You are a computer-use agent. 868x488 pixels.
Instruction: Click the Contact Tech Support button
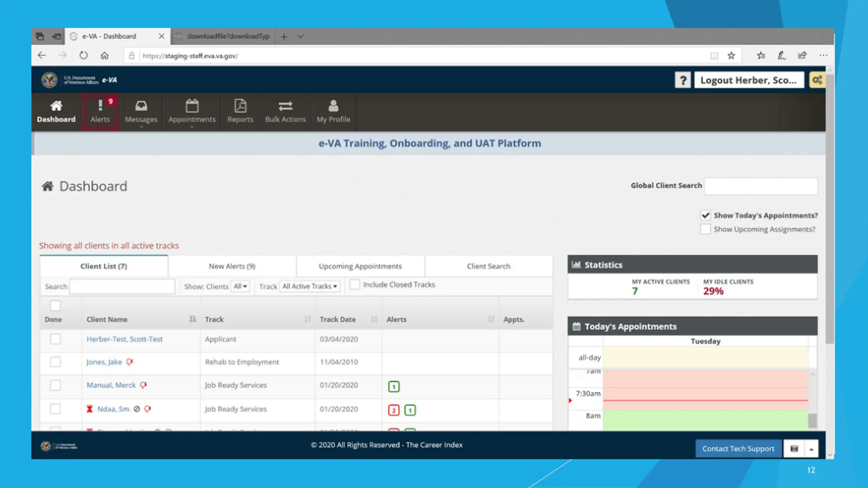click(x=738, y=449)
